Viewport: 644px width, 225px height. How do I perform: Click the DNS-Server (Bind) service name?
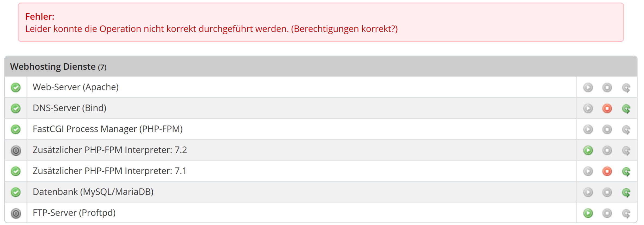(x=69, y=108)
